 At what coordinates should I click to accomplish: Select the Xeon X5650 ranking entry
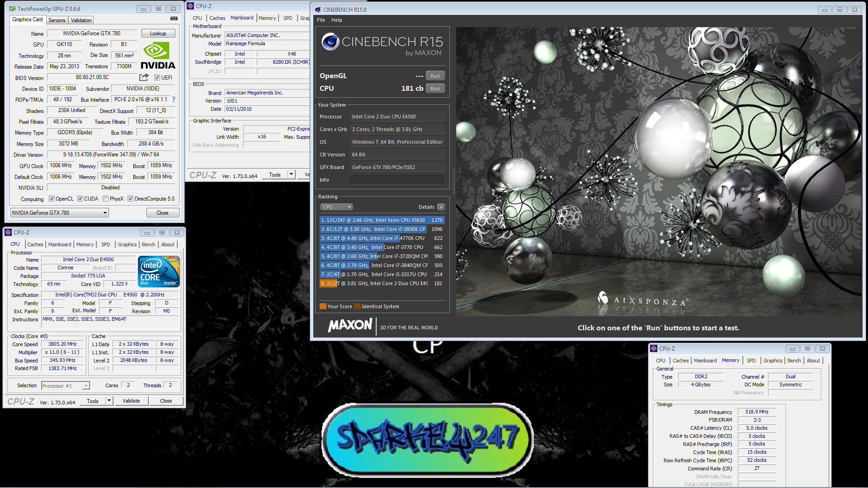click(382, 220)
